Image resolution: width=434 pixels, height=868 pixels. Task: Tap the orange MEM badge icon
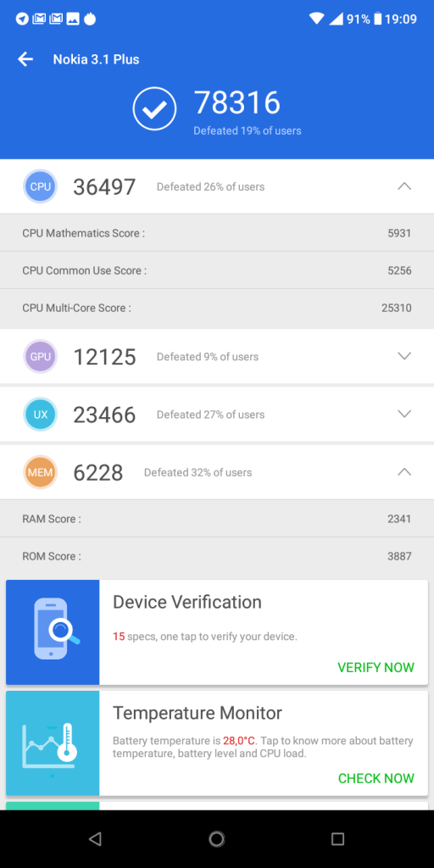(x=41, y=472)
